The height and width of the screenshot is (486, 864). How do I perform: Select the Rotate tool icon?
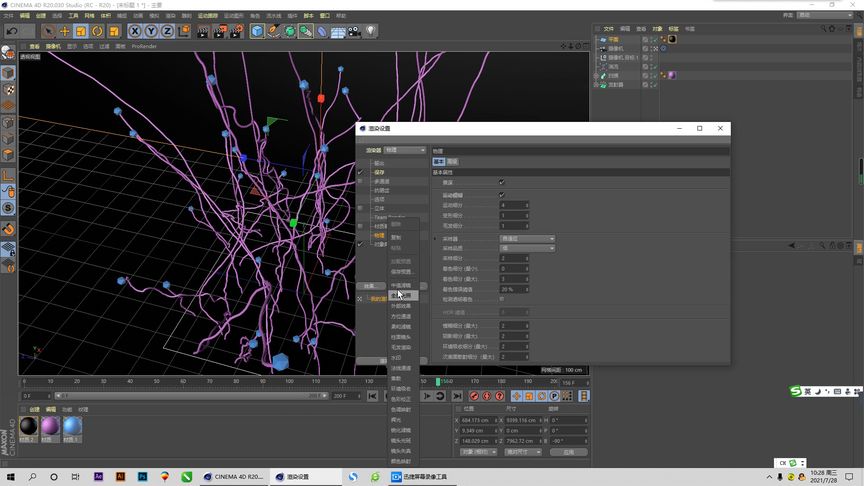[98, 31]
